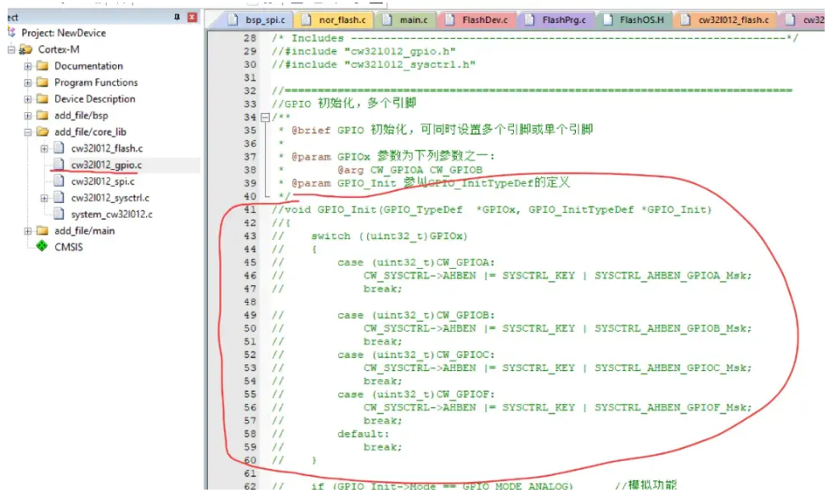This screenshot has height=504, width=834.
Task: Expand cw32l012_sysctrl.c includes in tree
Action: 44,198
